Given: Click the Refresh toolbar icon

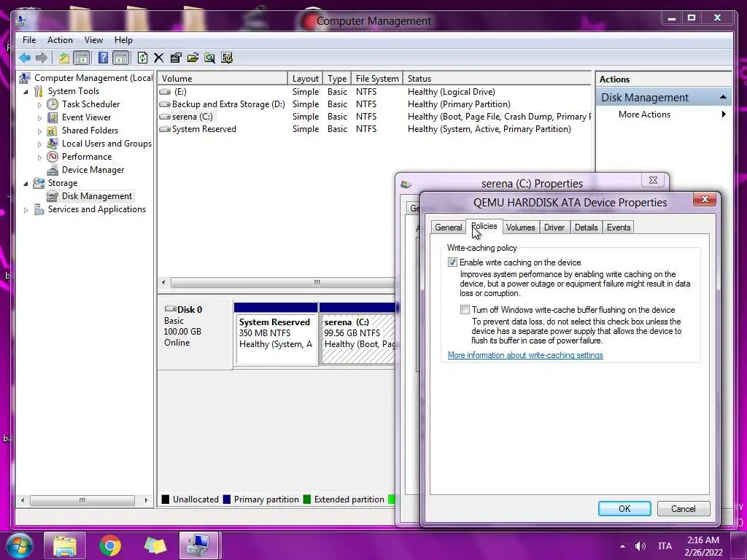Looking at the screenshot, I should 142,58.
